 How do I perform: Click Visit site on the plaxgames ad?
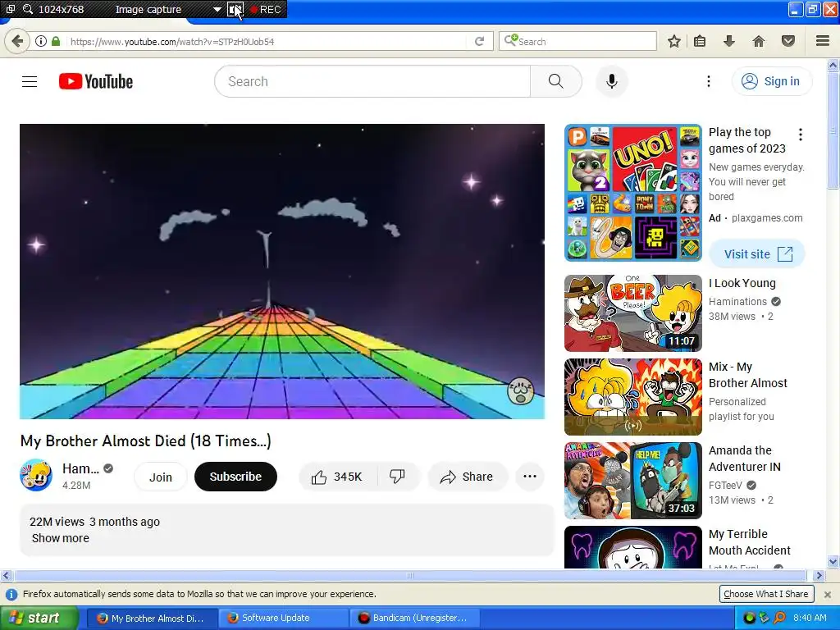click(x=757, y=254)
